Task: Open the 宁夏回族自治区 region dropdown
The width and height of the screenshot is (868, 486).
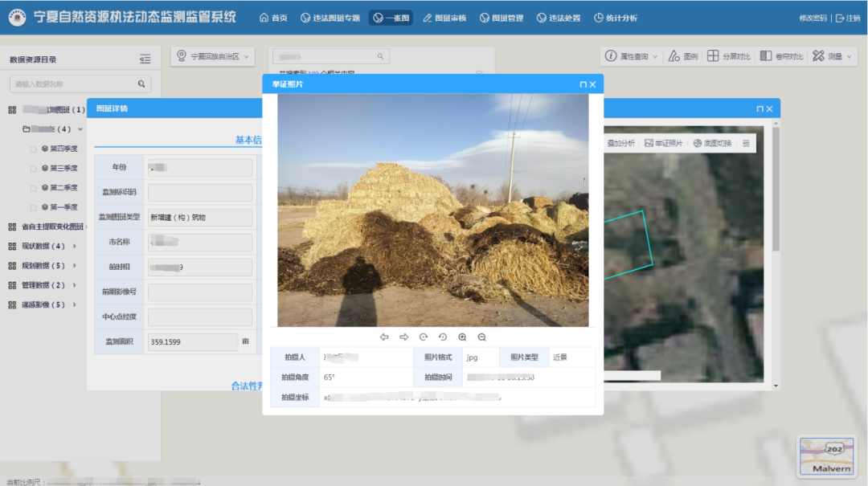Action: pos(212,56)
